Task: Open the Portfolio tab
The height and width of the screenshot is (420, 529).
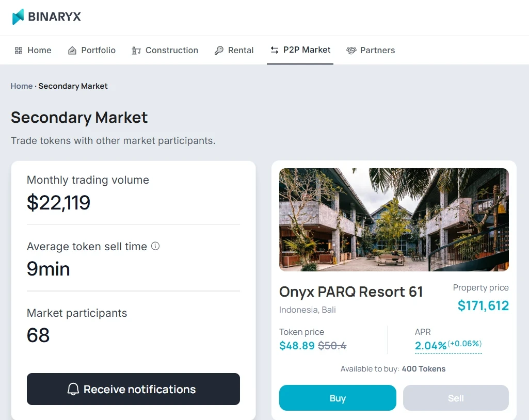Action: click(x=98, y=51)
